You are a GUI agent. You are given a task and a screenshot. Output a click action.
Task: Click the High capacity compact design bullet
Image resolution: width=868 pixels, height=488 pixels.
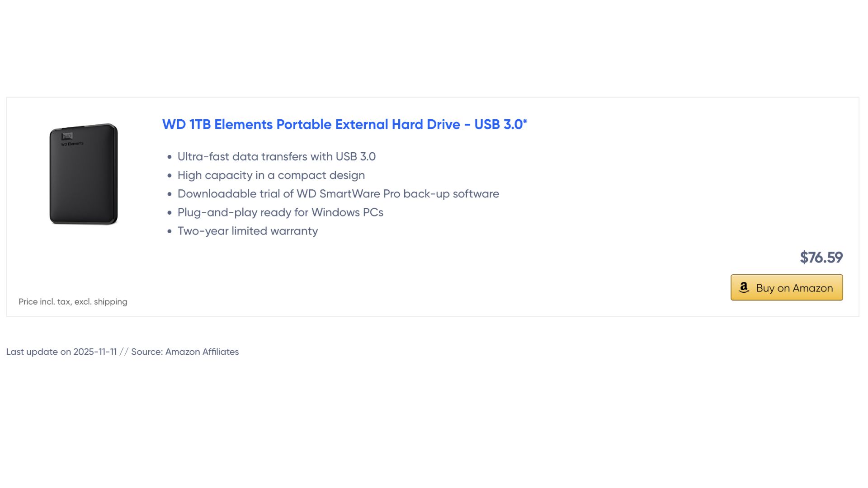click(271, 175)
